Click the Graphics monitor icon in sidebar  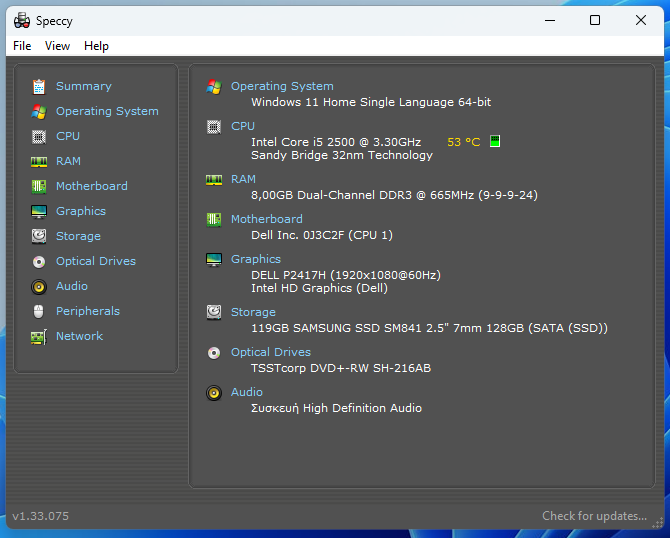tap(39, 212)
